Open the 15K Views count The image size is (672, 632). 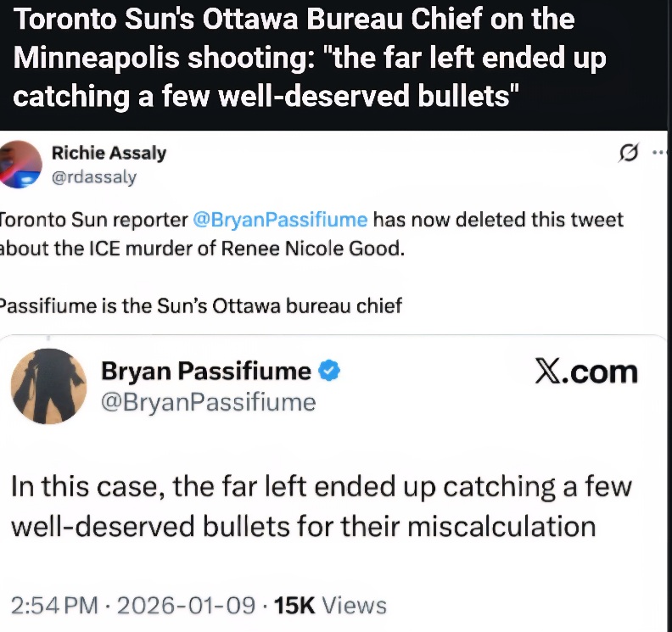pyautogui.click(x=331, y=605)
